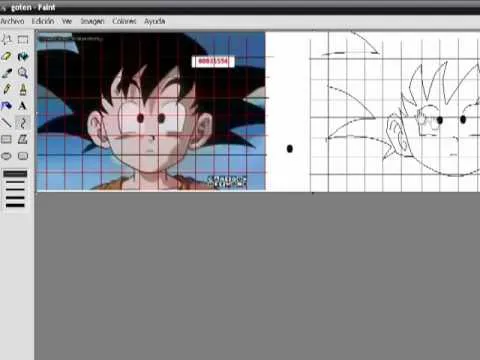Image resolution: width=480 pixels, height=360 pixels.
Task: Select the Free-Form Select tool
Action: click(7, 40)
